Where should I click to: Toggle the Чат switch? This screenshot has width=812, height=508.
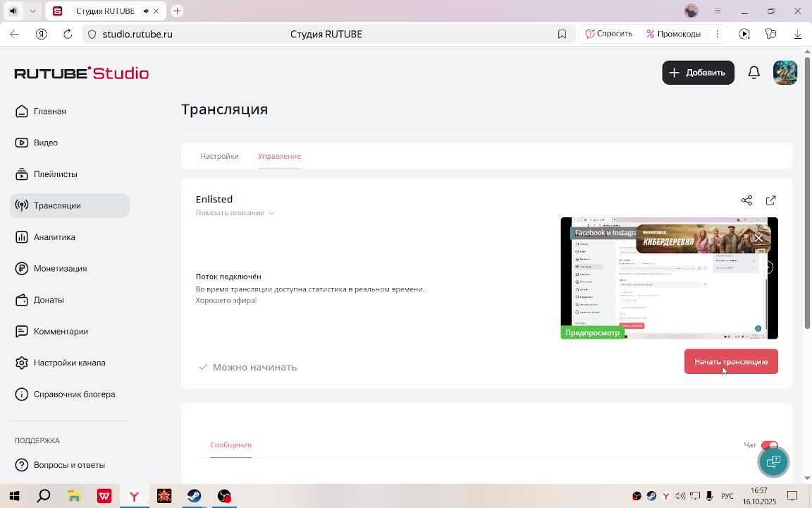pyautogui.click(x=770, y=445)
